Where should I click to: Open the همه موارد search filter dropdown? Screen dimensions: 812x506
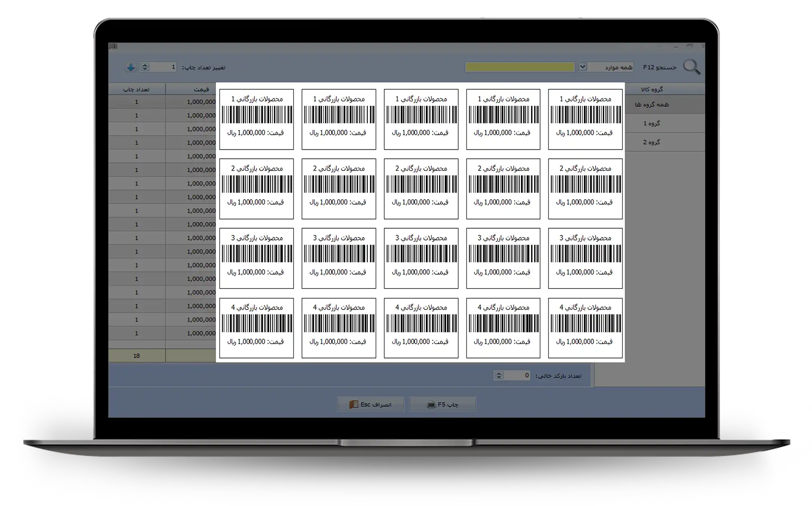coord(582,67)
